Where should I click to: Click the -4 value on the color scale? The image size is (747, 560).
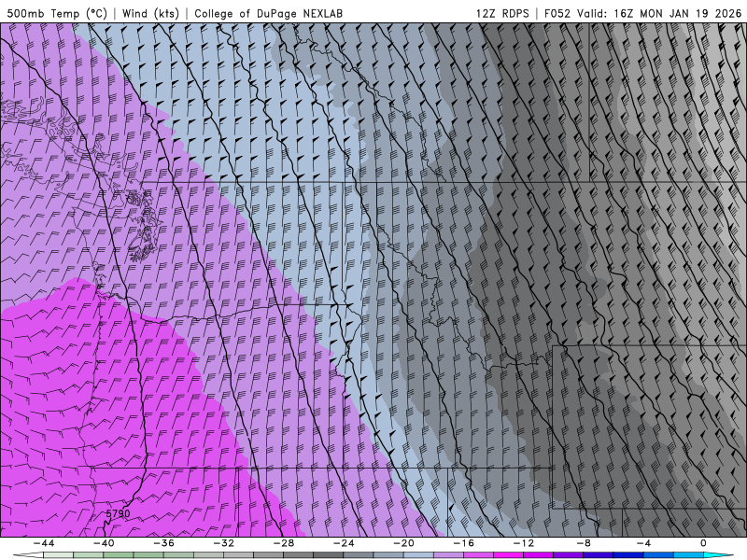coord(643,543)
